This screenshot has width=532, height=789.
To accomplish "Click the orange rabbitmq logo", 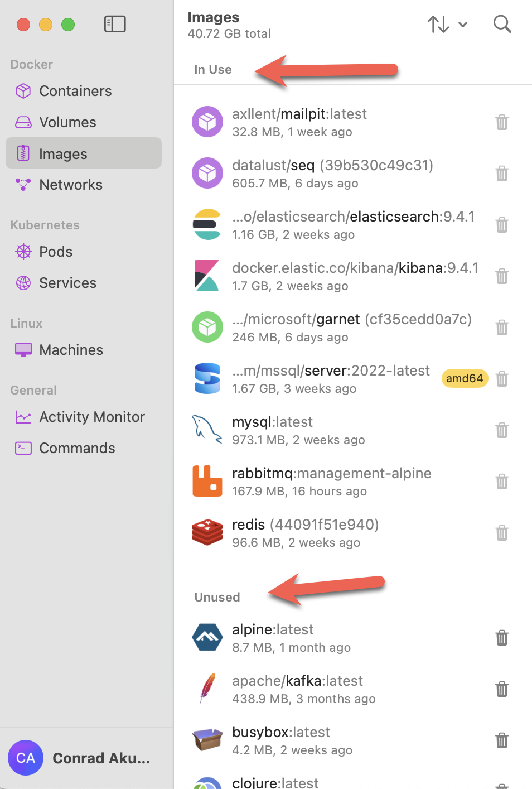I will pos(207,481).
